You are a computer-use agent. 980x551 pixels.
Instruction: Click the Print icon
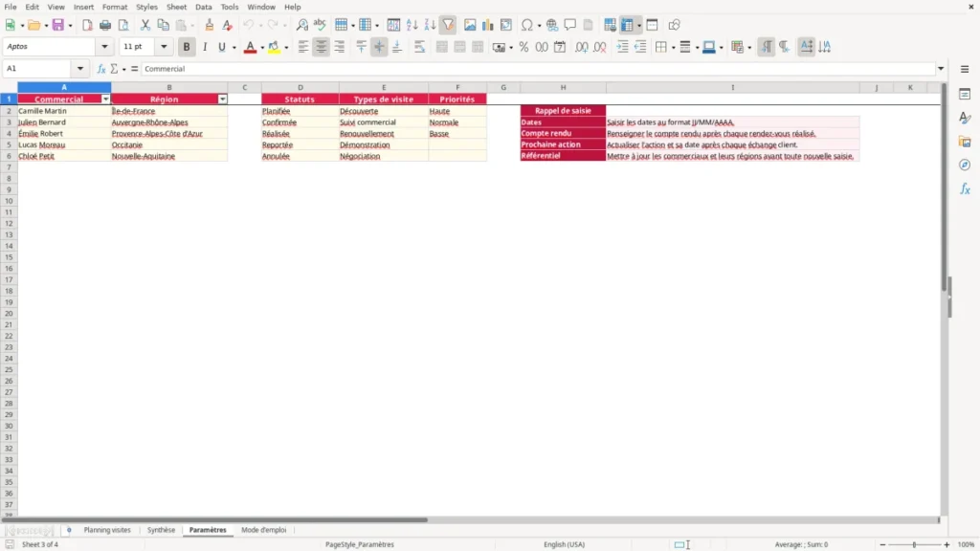(x=105, y=25)
